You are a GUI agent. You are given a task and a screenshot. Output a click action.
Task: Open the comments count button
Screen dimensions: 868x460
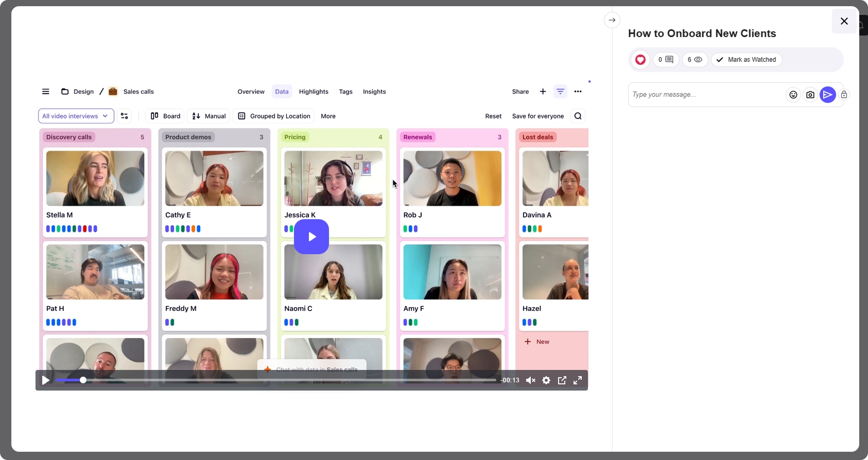pyautogui.click(x=666, y=60)
